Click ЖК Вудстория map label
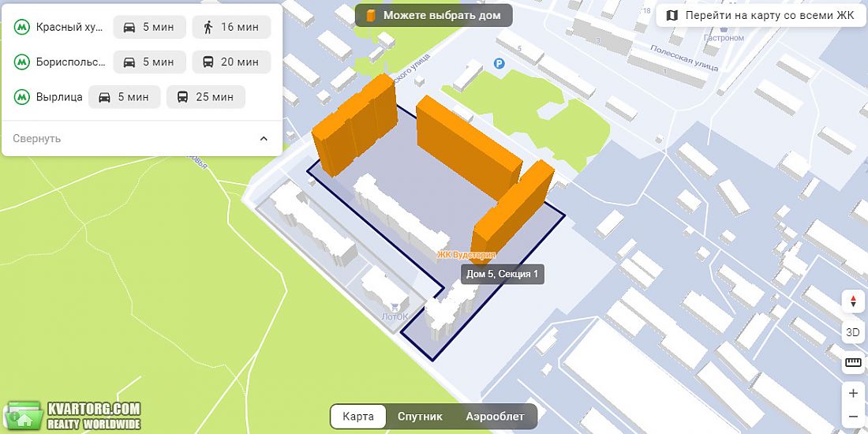This screenshot has width=868, height=434. pos(466,255)
